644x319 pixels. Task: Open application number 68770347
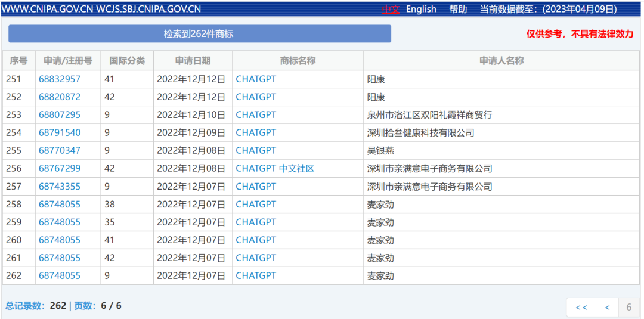tap(60, 151)
